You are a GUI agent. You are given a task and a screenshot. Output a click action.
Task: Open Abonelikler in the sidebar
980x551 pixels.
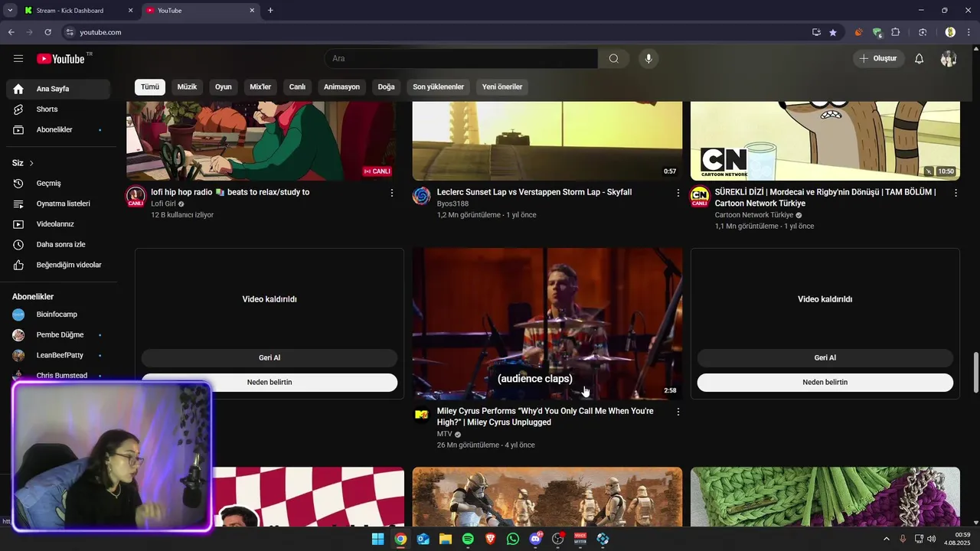(x=58, y=130)
